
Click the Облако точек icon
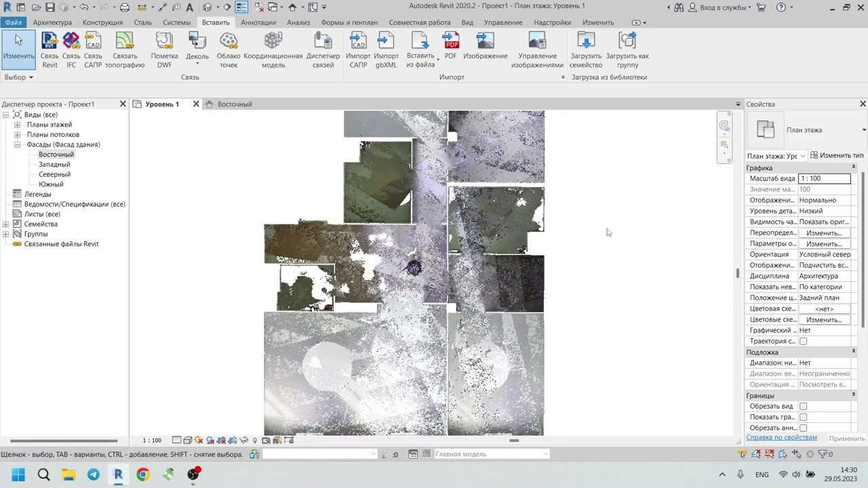[229, 50]
